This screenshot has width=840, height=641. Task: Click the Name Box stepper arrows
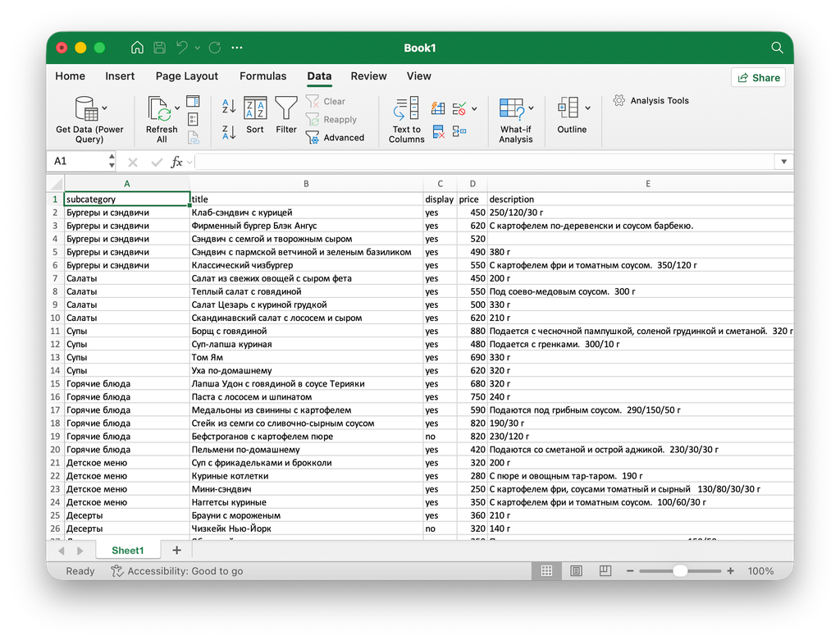pyautogui.click(x=112, y=162)
